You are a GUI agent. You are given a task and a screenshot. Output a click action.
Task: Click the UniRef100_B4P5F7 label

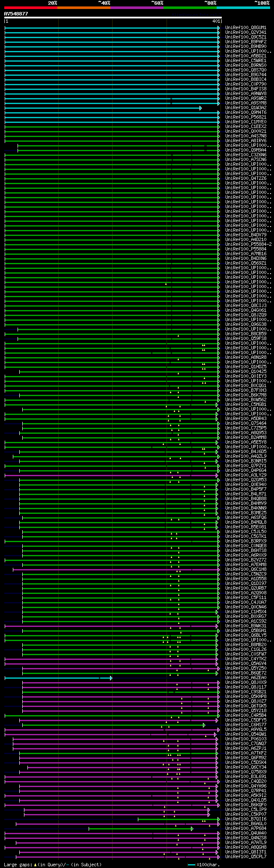coord(246,489)
